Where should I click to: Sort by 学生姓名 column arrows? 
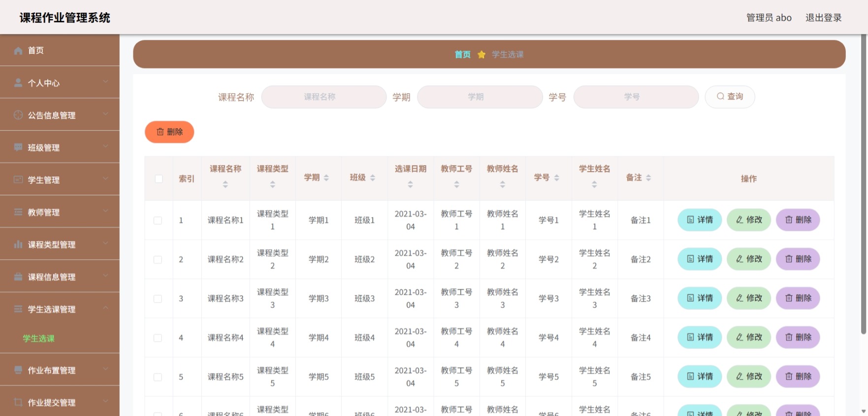[x=595, y=184]
